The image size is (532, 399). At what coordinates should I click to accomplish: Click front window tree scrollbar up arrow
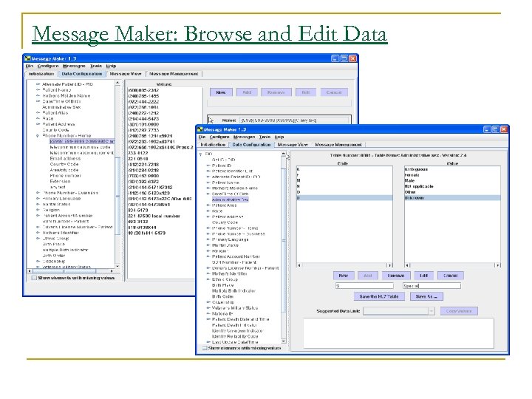click(283, 154)
